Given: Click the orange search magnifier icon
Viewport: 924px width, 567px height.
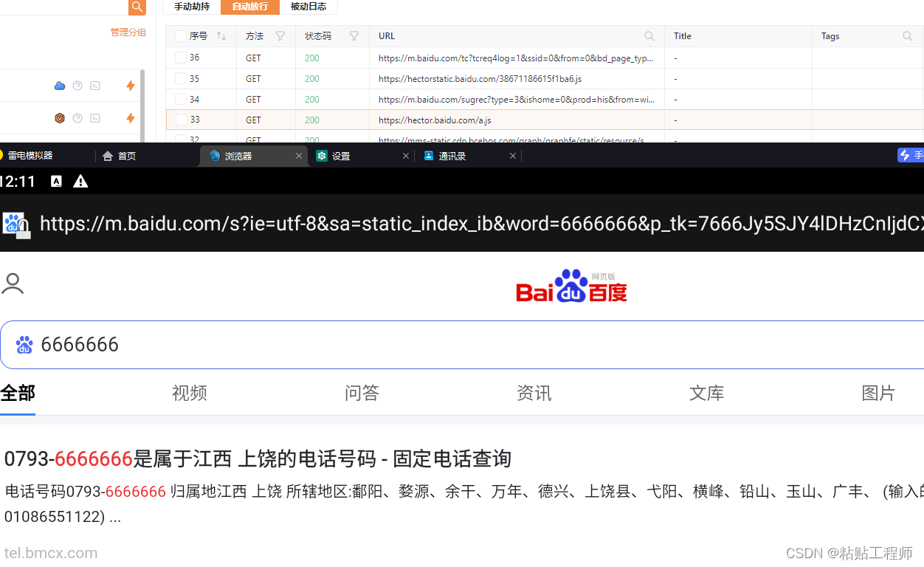Looking at the screenshot, I should tap(137, 7).
